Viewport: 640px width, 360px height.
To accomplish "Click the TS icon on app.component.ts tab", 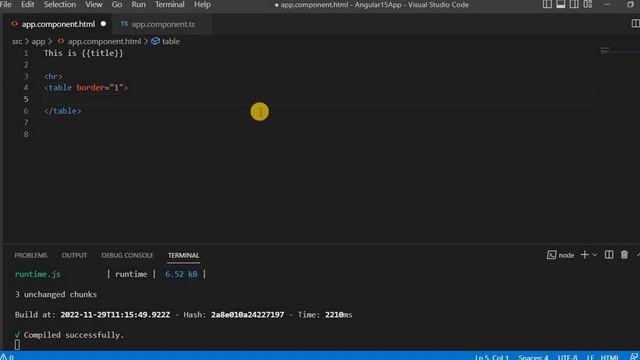I will click(x=124, y=24).
